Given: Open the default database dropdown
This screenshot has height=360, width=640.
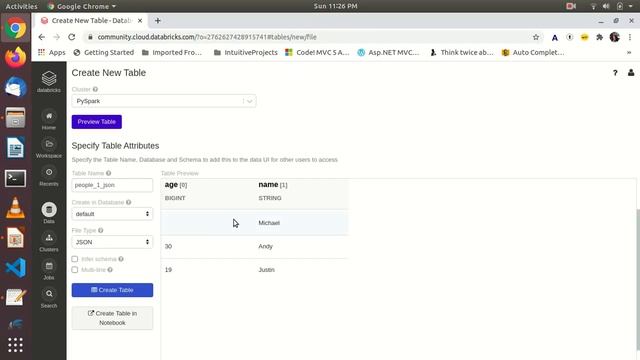Looking at the screenshot, I should tap(112, 214).
